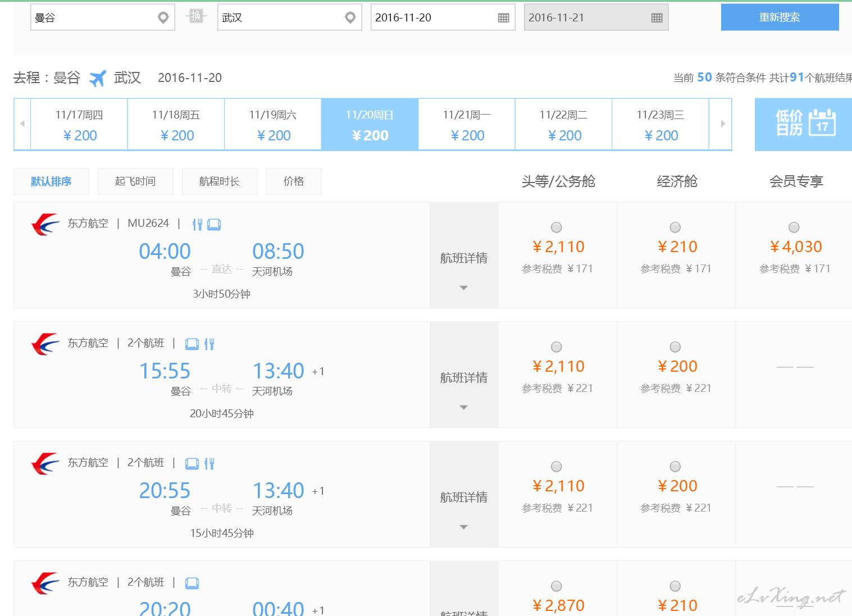Expand 航班详情 for the 20:55 flight
This screenshot has height=616, width=852.
point(464,495)
